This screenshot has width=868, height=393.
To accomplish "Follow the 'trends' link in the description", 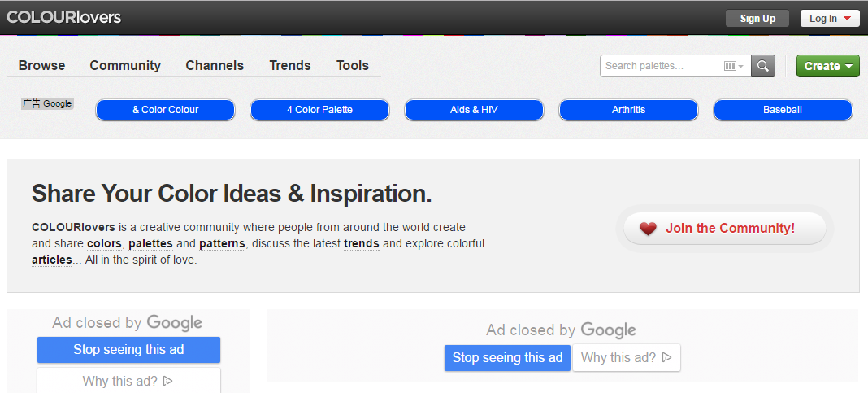I will point(362,243).
